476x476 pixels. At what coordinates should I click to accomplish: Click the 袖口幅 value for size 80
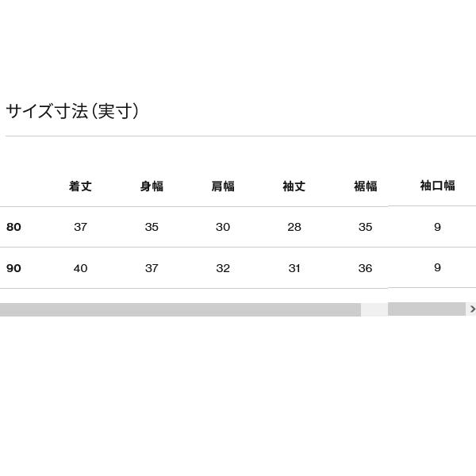click(437, 227)
